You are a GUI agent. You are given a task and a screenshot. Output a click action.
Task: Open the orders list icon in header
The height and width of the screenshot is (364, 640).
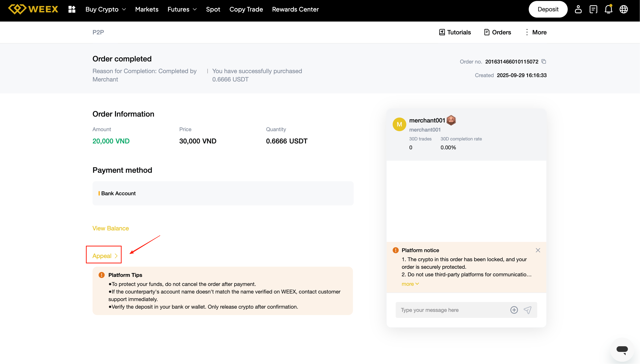[x=593, y=9]
